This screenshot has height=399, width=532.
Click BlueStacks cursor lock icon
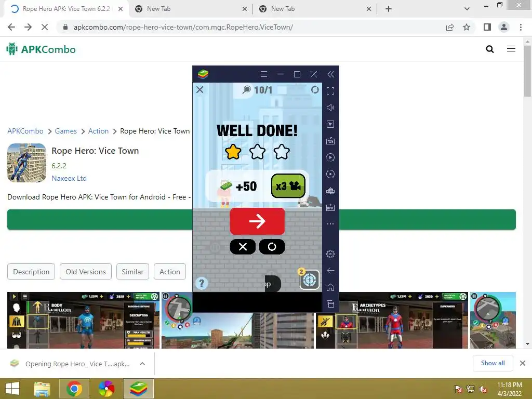pyautogui.click(x=330, y=124)
